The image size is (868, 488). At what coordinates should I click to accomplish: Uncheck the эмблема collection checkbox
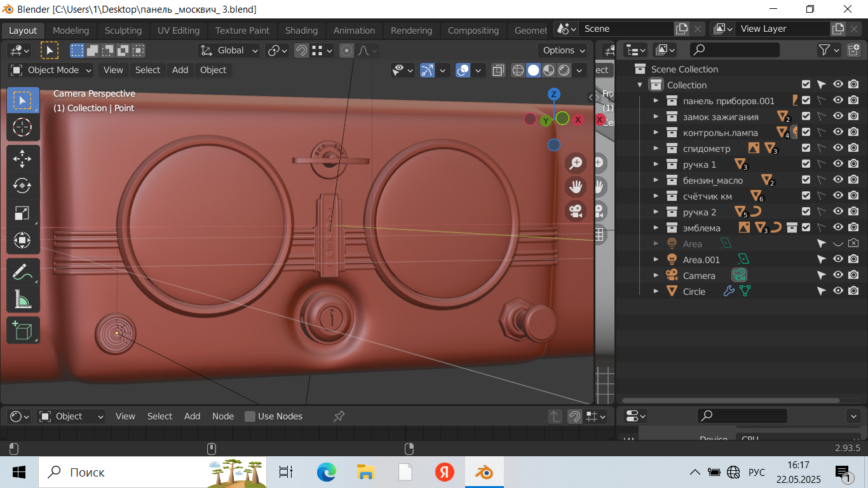click(x=806, y=227)
